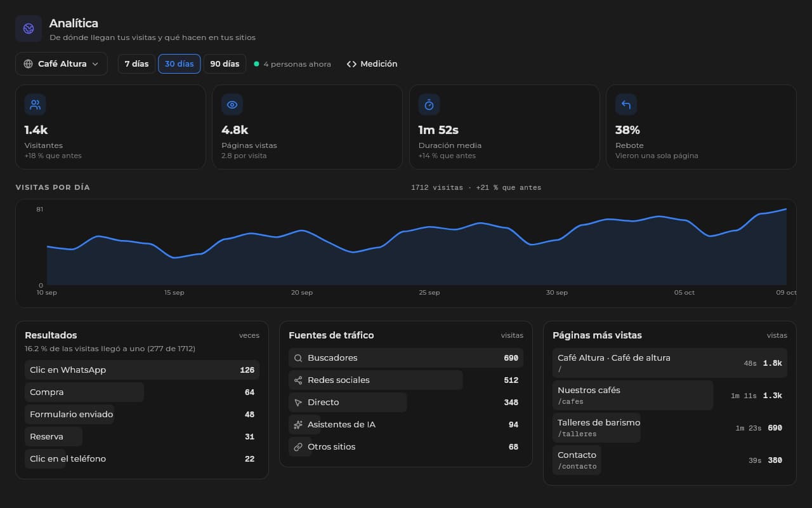Click the cursor icon next to Directo
Image resolution: width=812 pixels, height=508 pixels.
pyautogui.click(x=298, y=403)
